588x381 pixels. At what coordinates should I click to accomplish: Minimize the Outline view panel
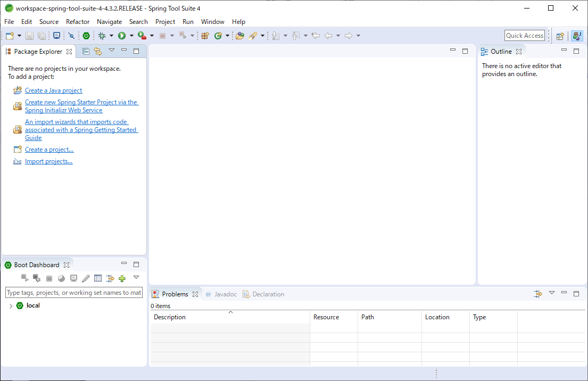tap(564, 50)
